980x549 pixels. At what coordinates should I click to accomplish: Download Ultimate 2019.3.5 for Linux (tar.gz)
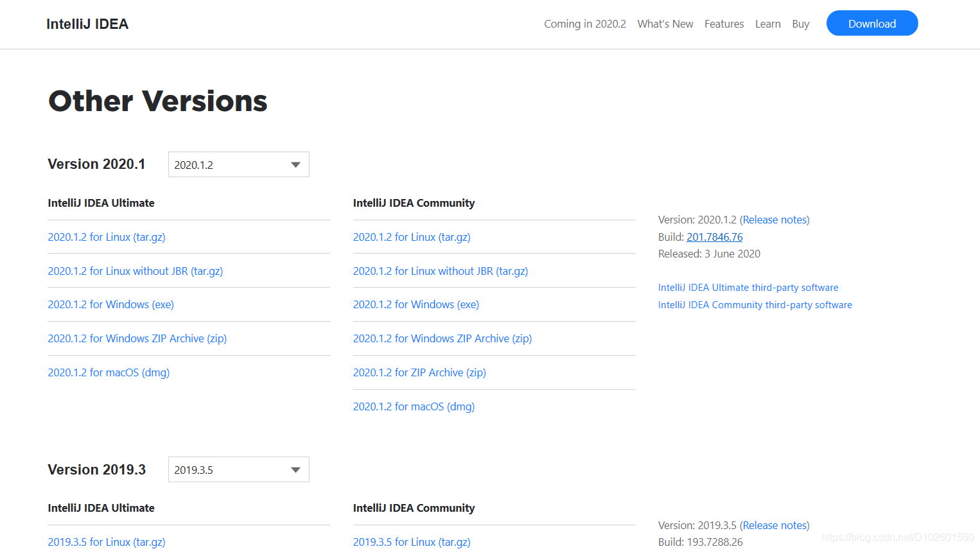click(107, 542)
